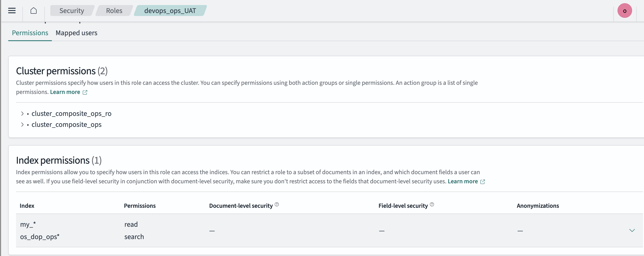The image size is (644, 256).
Task: Expand cluster_composite_ops permission group
Action: click(x=22, y=125)
